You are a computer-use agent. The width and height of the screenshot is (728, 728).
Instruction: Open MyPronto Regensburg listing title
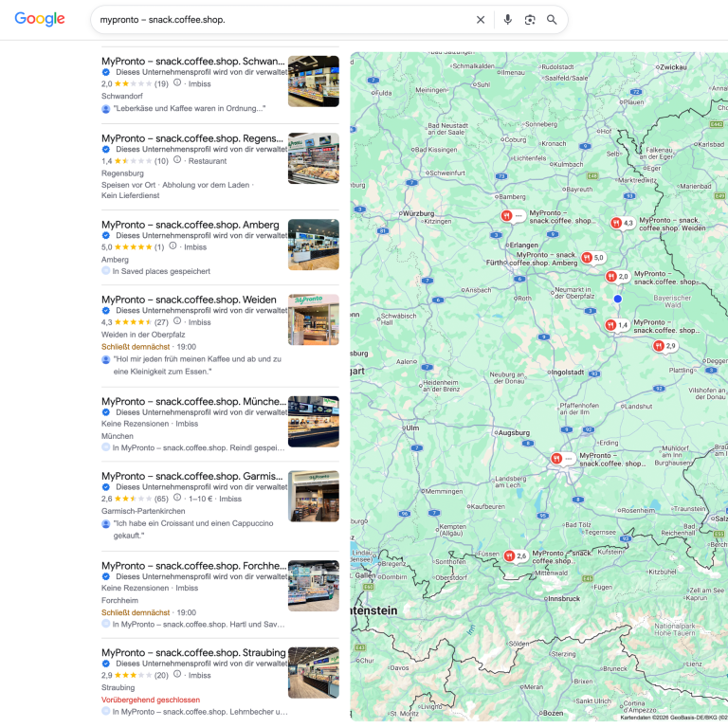pyautogui.click(x=192, y=138)
